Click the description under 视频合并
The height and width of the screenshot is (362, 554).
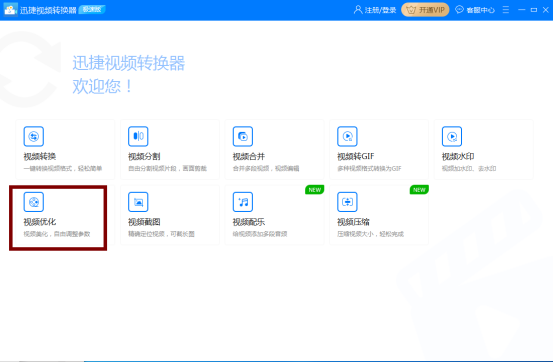266,168
